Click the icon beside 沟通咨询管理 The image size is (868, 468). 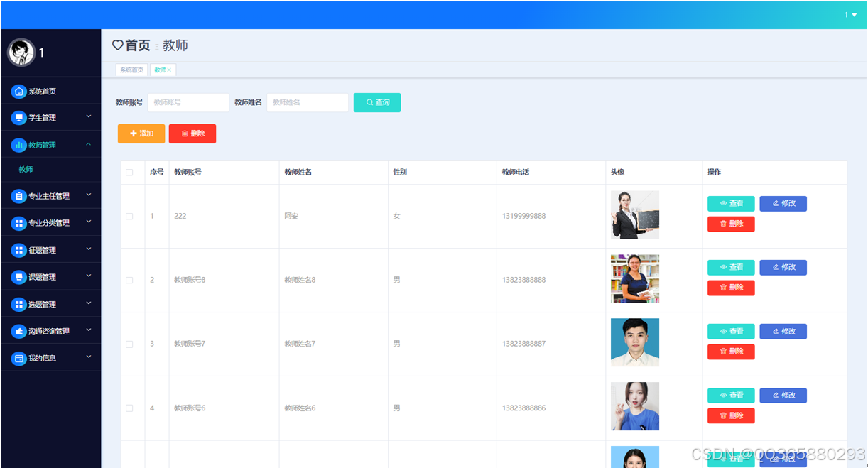[x=19, y=331]
